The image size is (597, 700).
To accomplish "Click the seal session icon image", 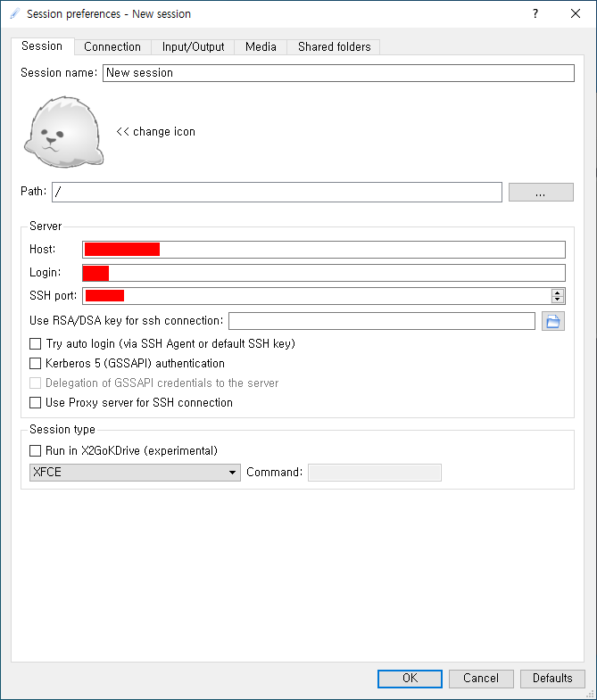I will pyautogui.click(x=63, y=132).
